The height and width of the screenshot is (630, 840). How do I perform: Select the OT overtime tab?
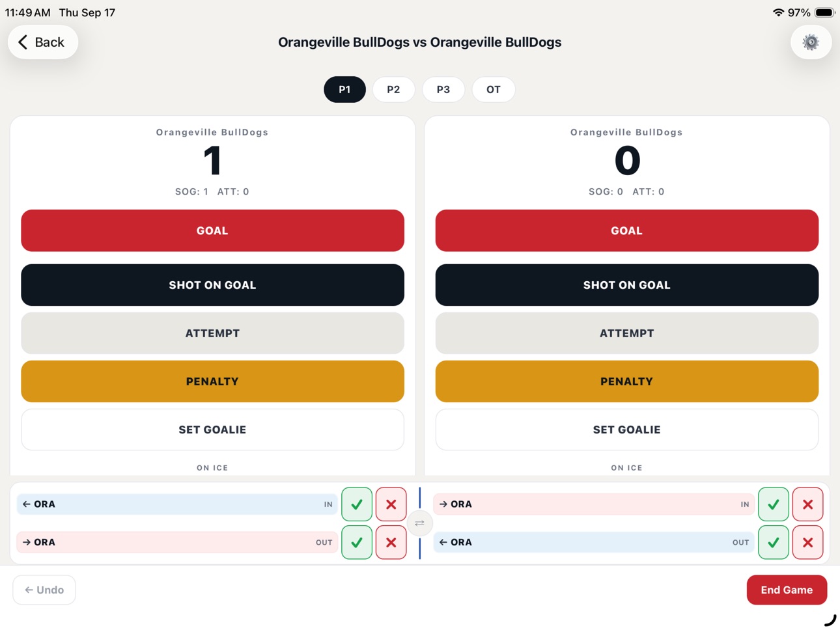[494, 89]
